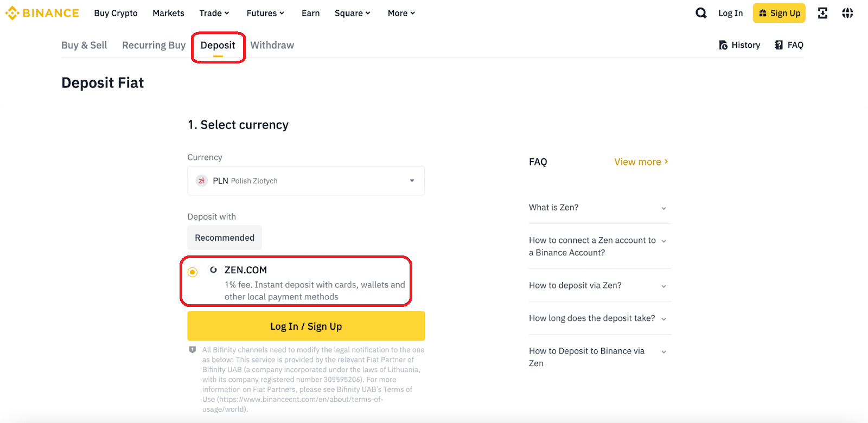Image resolution: width=868 pixels, height=423 pixels.
Task: Open the language globe icon
Action: point(847,13)
